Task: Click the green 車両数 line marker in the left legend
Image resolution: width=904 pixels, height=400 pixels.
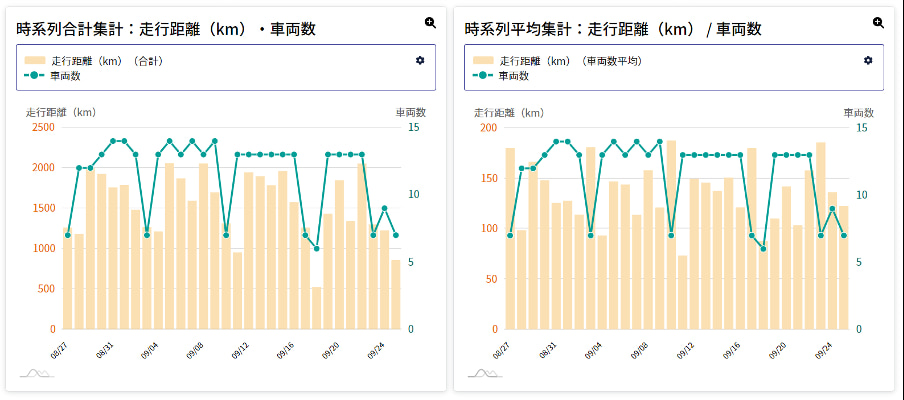Action: click(35, 76)
